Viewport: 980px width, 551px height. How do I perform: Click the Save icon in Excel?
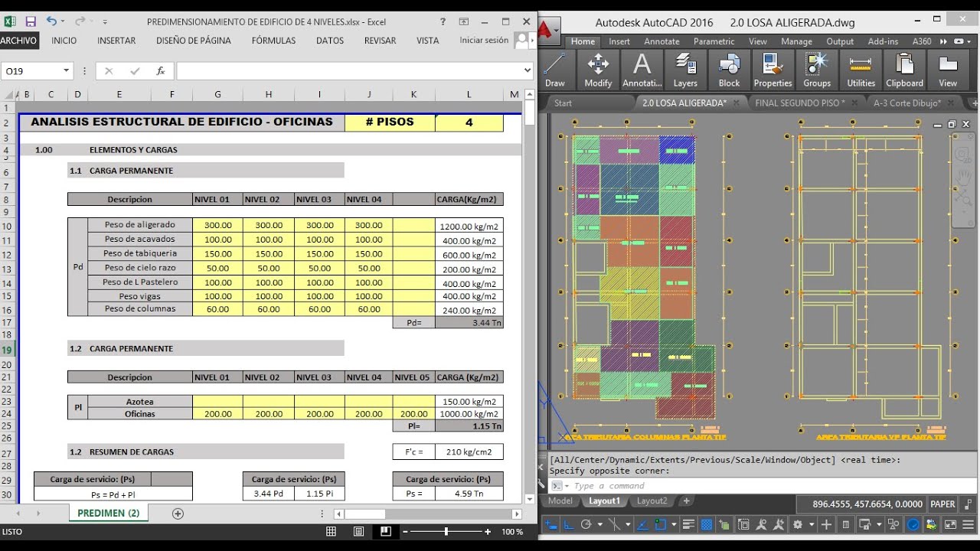(31, 21)
